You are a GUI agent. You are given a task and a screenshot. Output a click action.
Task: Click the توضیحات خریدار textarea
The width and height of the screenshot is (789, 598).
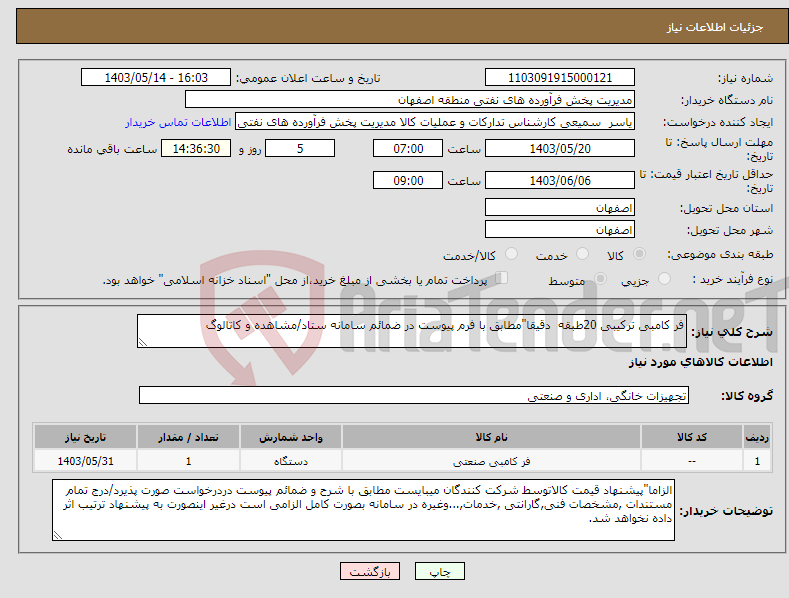pos(363,510)
